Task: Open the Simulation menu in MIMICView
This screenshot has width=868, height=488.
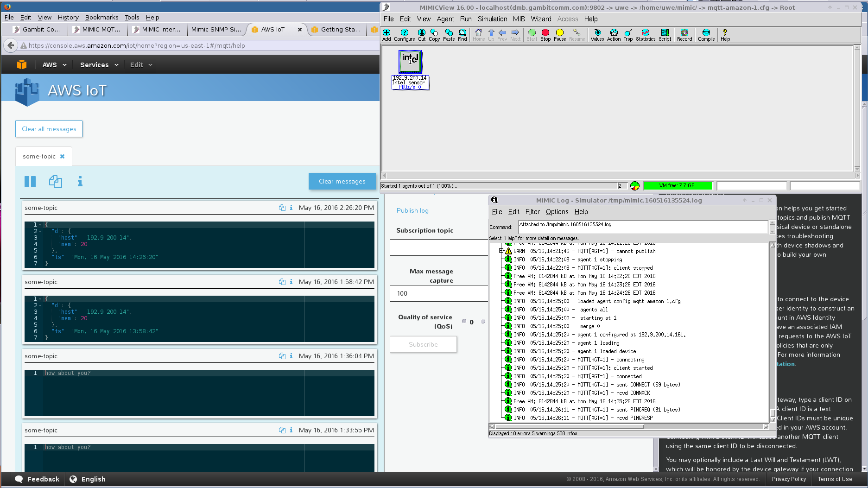Action: [x=492, y=19]
